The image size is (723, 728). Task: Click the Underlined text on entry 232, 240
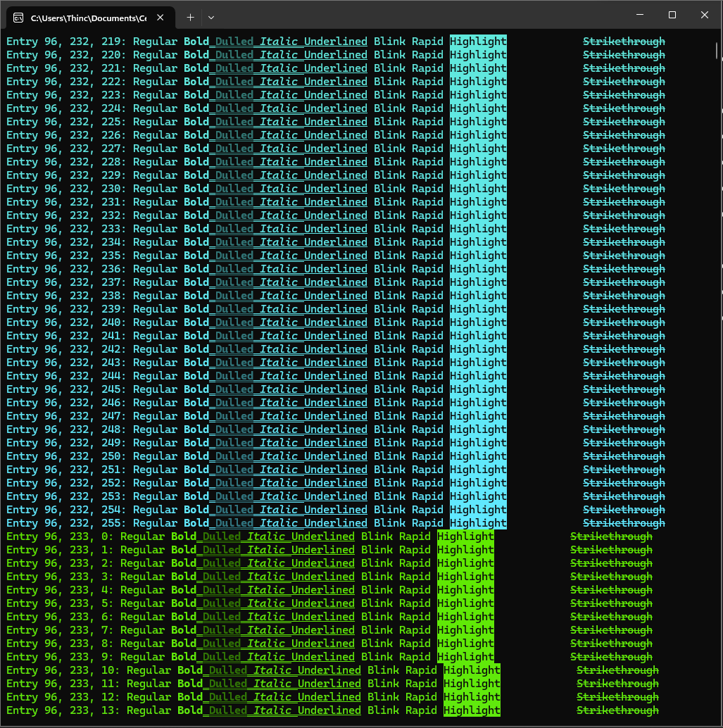335,322
